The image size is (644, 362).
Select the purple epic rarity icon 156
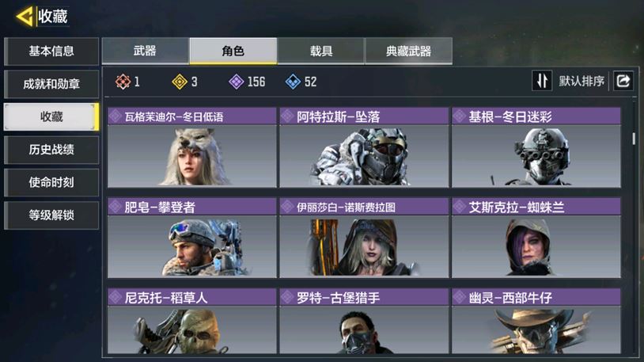tap(237, 82)
